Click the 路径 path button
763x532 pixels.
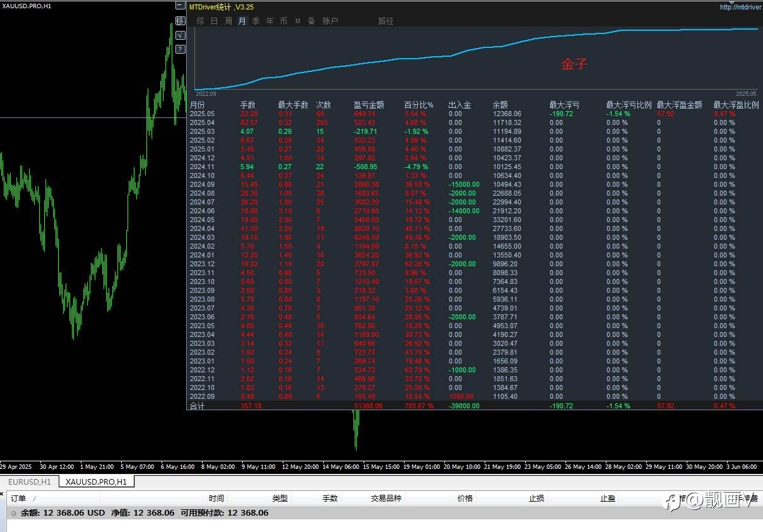coord(386,21)
